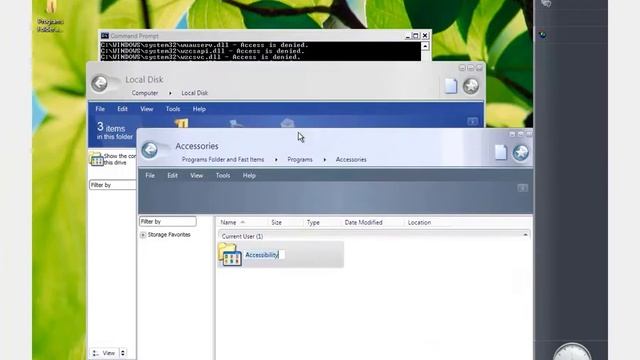
Task: Expand the Storage Favorites tree node
Action: [x=143, y=235]
